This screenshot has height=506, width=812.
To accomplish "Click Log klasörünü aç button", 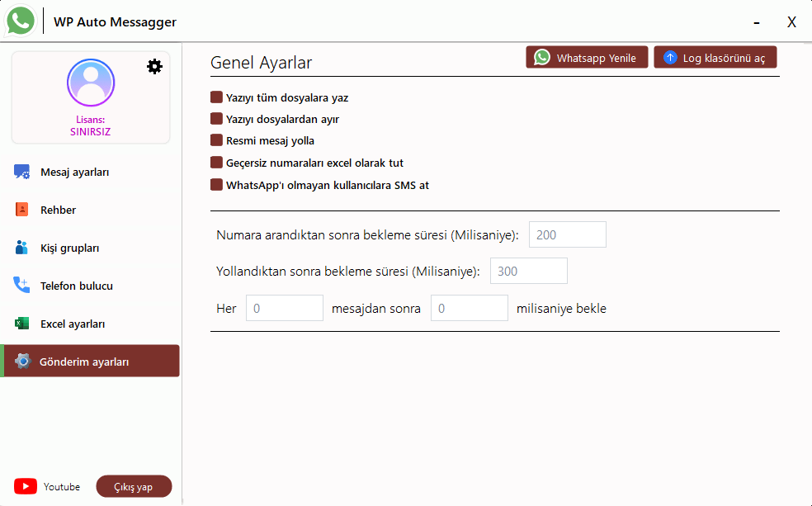I will pyautogui.click(x=715, y=57).
